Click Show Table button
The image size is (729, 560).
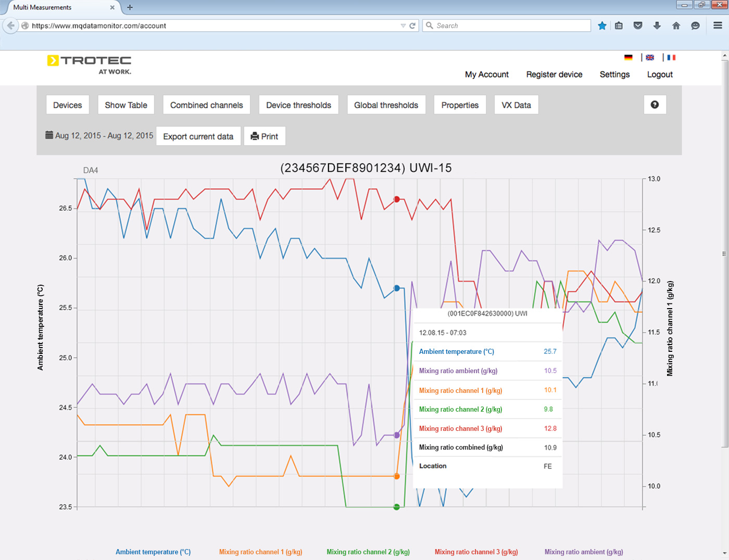(126, 105)
